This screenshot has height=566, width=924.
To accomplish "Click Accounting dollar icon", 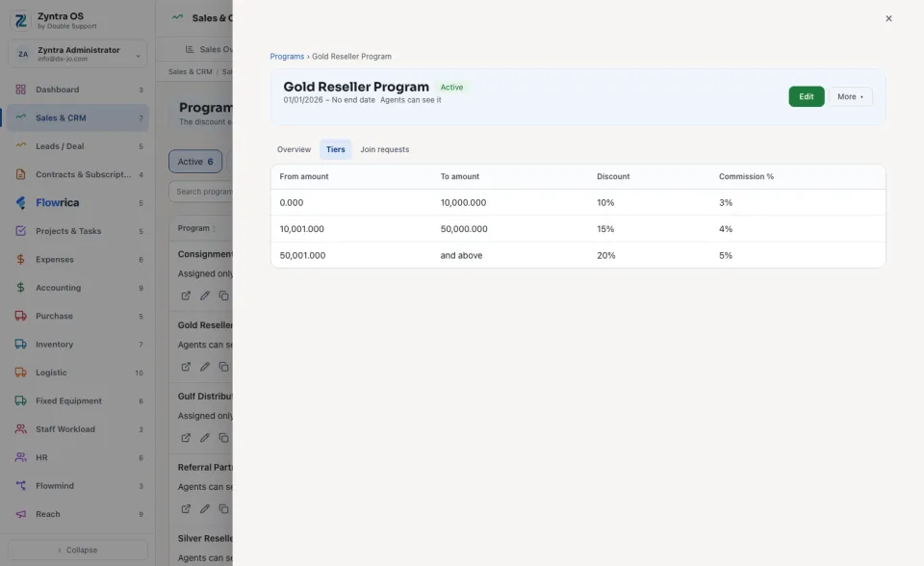I will tap(20, 287).
